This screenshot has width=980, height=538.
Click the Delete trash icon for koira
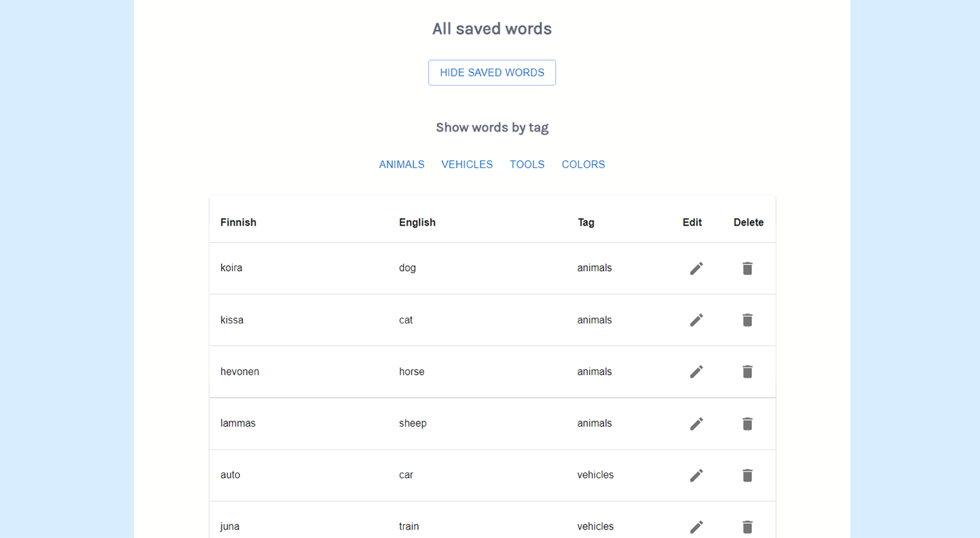click(747, 268)
